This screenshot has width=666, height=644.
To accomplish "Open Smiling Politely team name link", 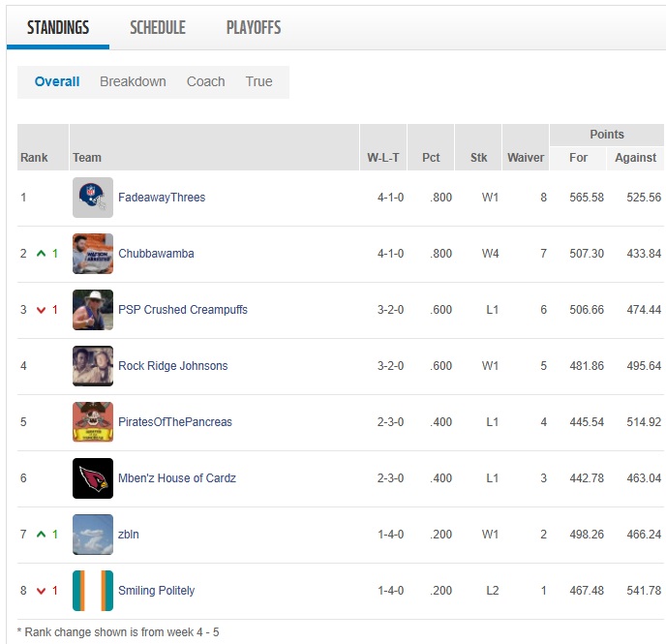I will pos(156,591).
